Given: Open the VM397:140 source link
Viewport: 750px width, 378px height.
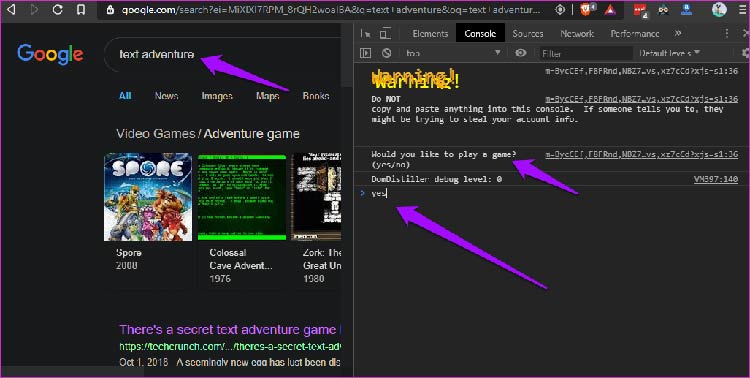Looking at the screenshot, I should pyautogui.click(x=716, y=179).
